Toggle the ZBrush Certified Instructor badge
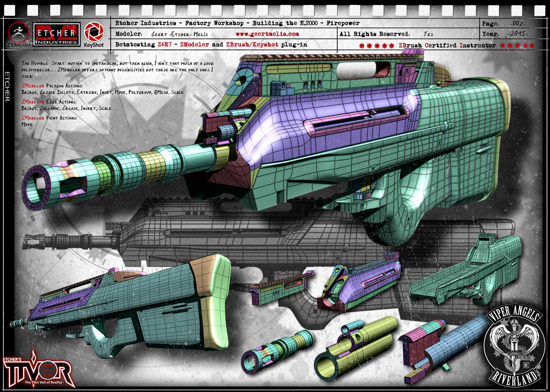 [x=446, y=45]
